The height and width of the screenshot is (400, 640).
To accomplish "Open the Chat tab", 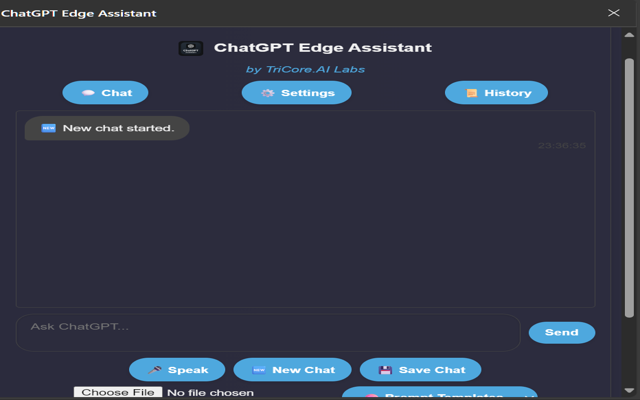I will 105,93.
